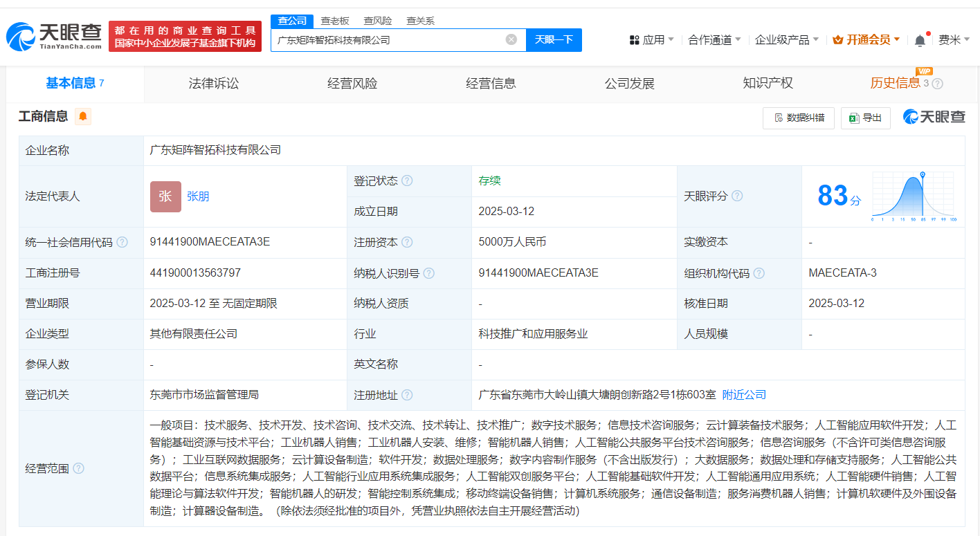Click help icon next to 经营范围
The image size is (980, 536).
pos(78,469)
